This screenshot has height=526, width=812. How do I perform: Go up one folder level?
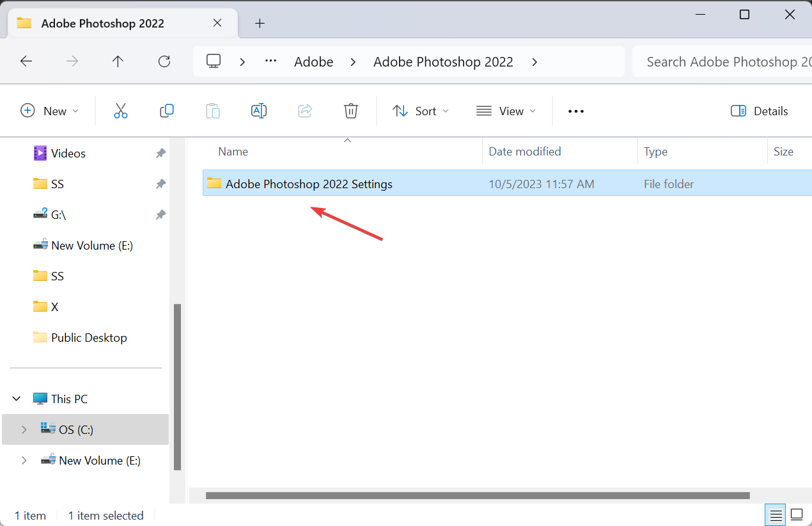pos(118,61)
